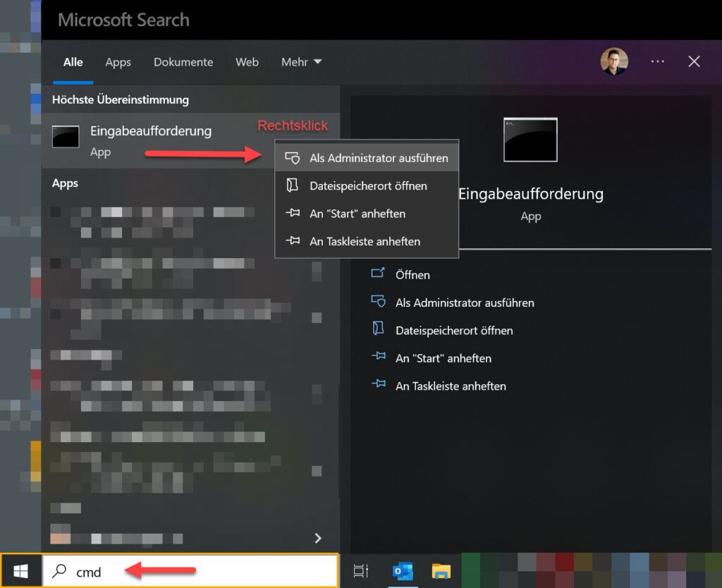
Task: Click the user profile picture
Action: [614, 61]
